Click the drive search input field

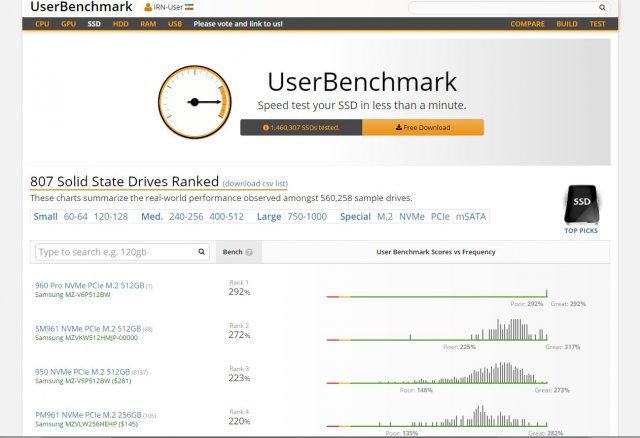[121, 252]
